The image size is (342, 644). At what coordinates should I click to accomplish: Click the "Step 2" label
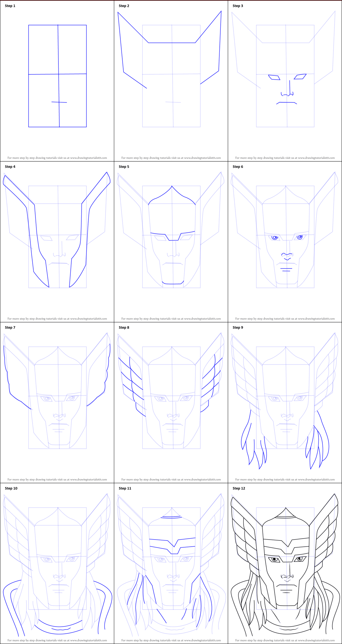pos(124,6)
